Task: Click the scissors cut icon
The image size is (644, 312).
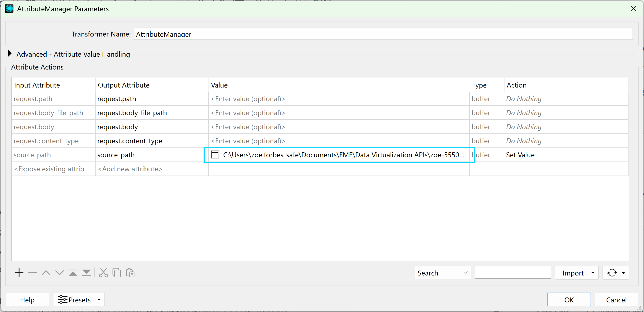Action: coord(103,272)
